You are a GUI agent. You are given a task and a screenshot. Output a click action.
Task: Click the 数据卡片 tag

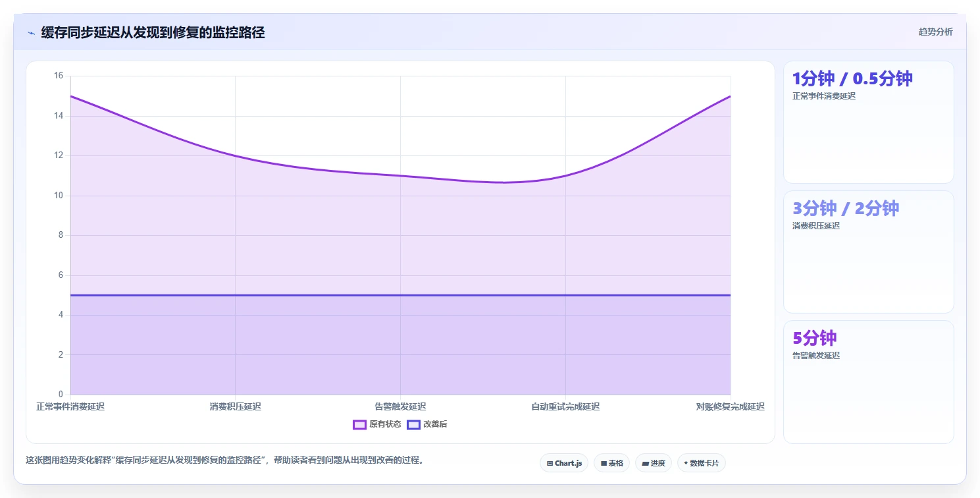coord(702,463)
